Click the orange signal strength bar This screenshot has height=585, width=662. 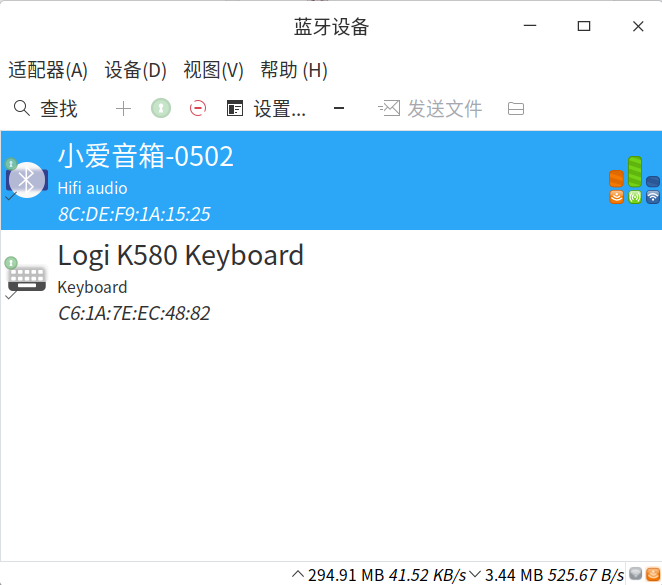coord(616,179)
